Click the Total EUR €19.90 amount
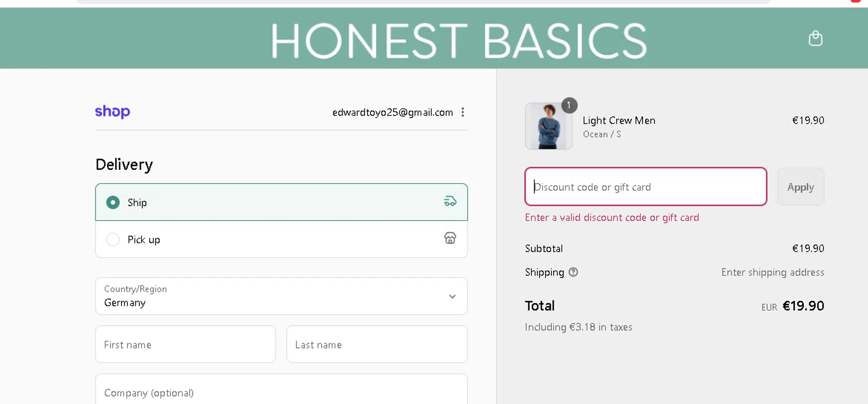Viewport: 868px width, 404px height. [793, 306]
